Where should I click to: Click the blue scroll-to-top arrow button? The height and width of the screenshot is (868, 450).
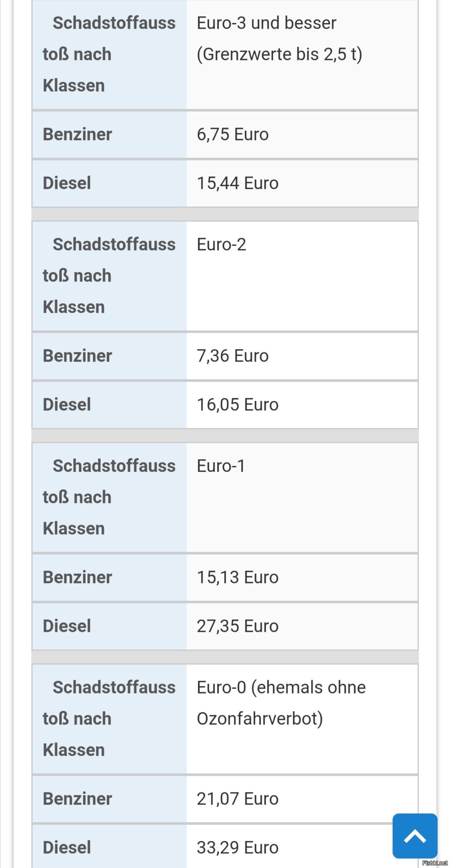(415, 835)
